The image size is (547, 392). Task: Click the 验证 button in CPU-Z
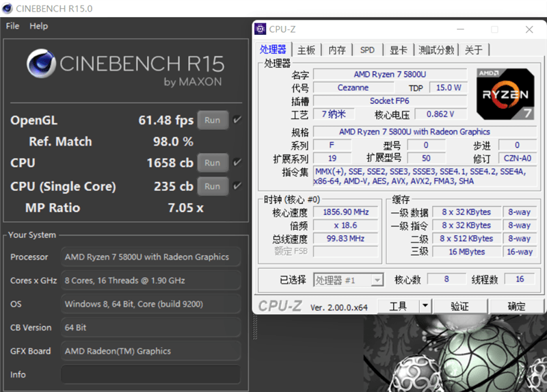(x=459, y=306)
